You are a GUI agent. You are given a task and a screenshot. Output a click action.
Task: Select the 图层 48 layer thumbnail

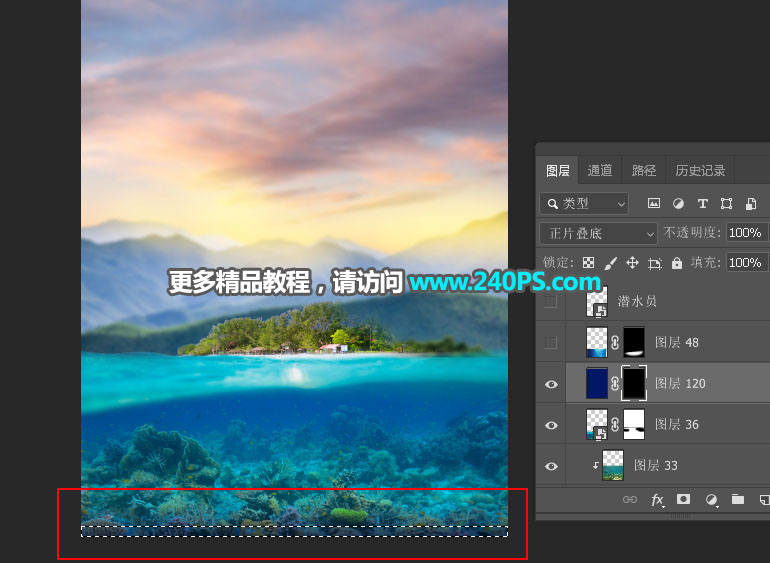[597, 342]
